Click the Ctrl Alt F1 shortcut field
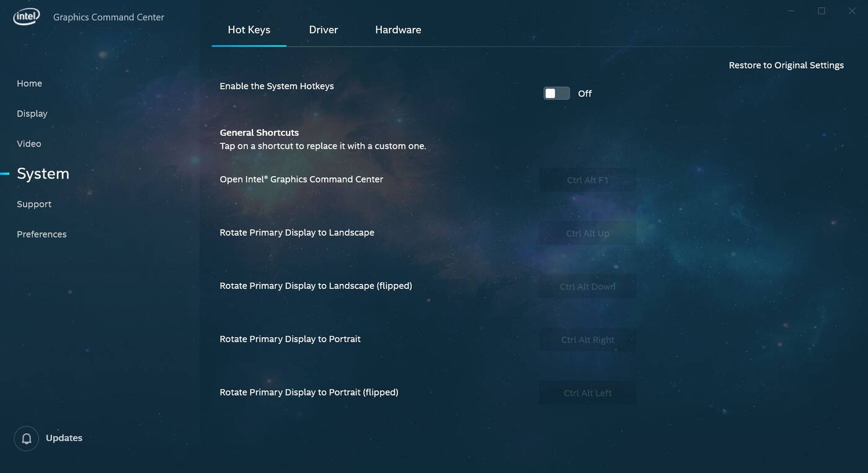The width and height of the screenshot is (868, 473). (x=587, y=180)
